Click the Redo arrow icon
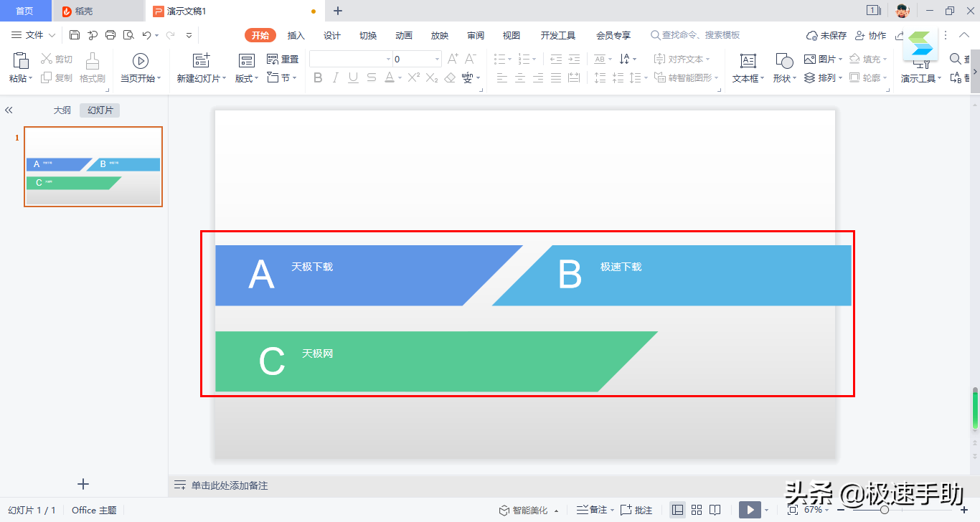The image size is (980, 522). (x=171, y=34)
